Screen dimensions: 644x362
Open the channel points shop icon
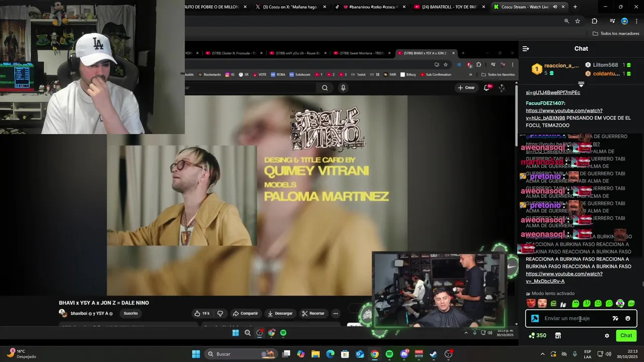pos(558,335)
